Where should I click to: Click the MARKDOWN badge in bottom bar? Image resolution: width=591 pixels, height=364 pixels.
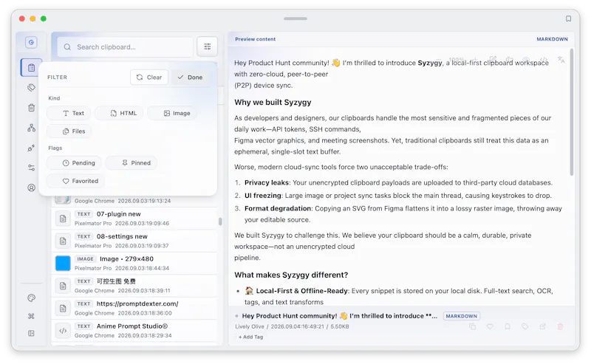pyautogui.click(x=461, y=316)
